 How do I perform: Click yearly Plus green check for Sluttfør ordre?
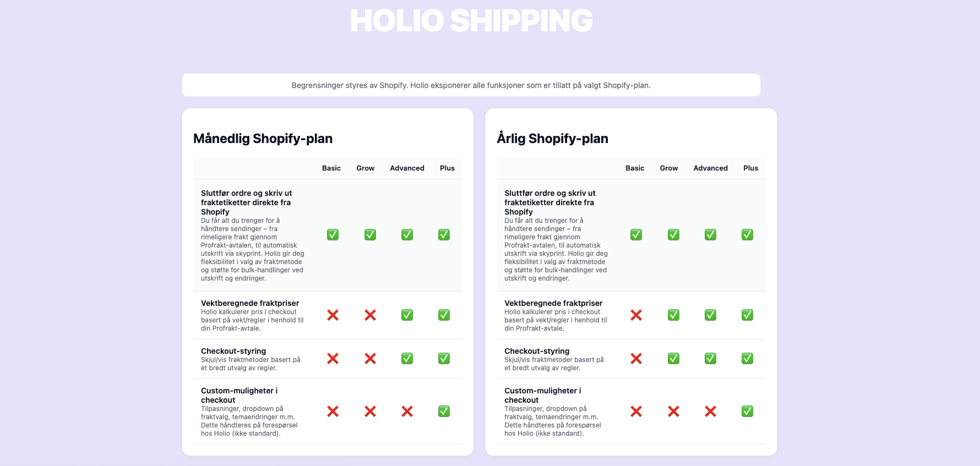pyautogui.click(x=747, y=235)
